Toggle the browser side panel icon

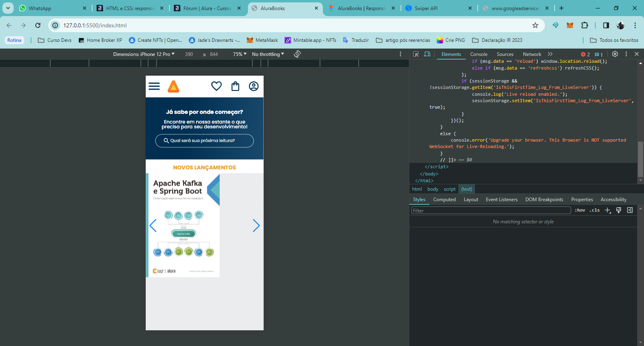click(x=606, y=25)
